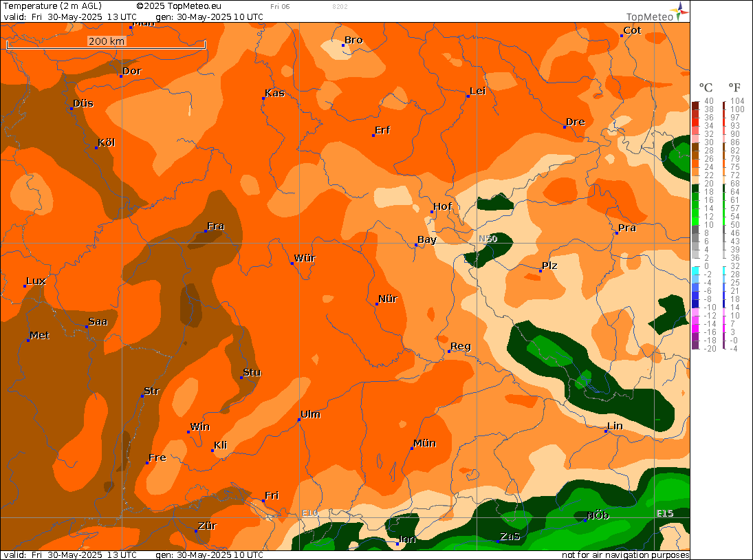This screenshot has height=560, width=753.
Task: Click the "Win" city label
Action: [200, 427]
